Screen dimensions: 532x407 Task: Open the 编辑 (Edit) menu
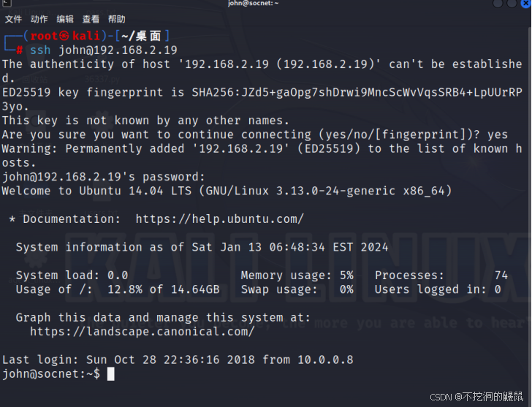pyautogui.click(x=65, y=19)
